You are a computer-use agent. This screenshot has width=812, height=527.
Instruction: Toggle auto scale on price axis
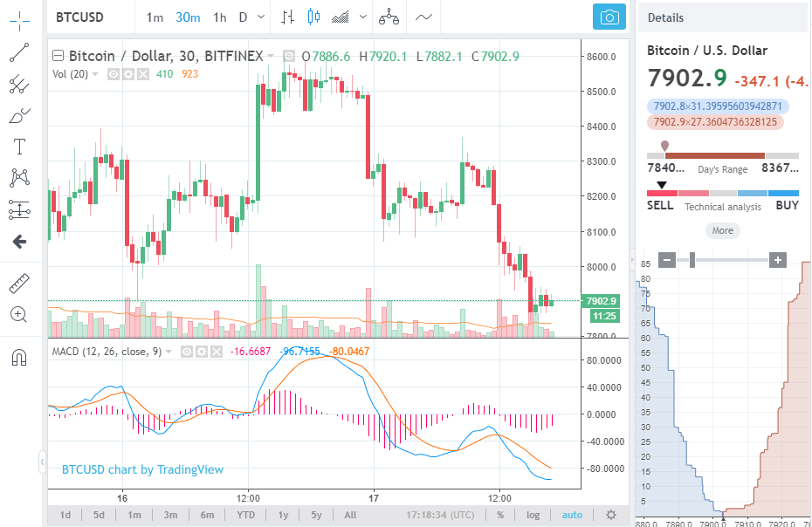click(572, 515)
